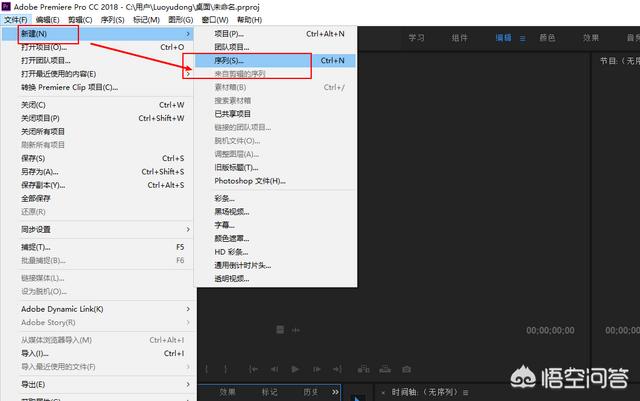Open the 文件(F) menu

[16, 20]
